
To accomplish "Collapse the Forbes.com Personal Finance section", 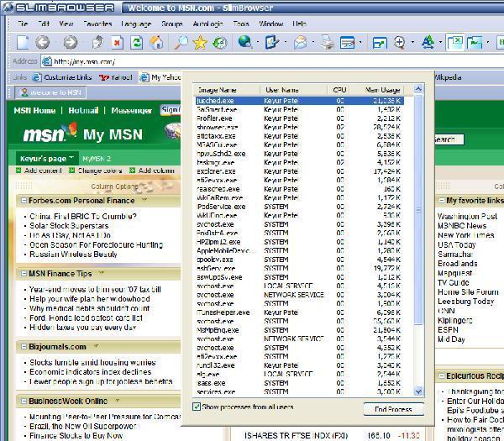I will tap(23, 201).
